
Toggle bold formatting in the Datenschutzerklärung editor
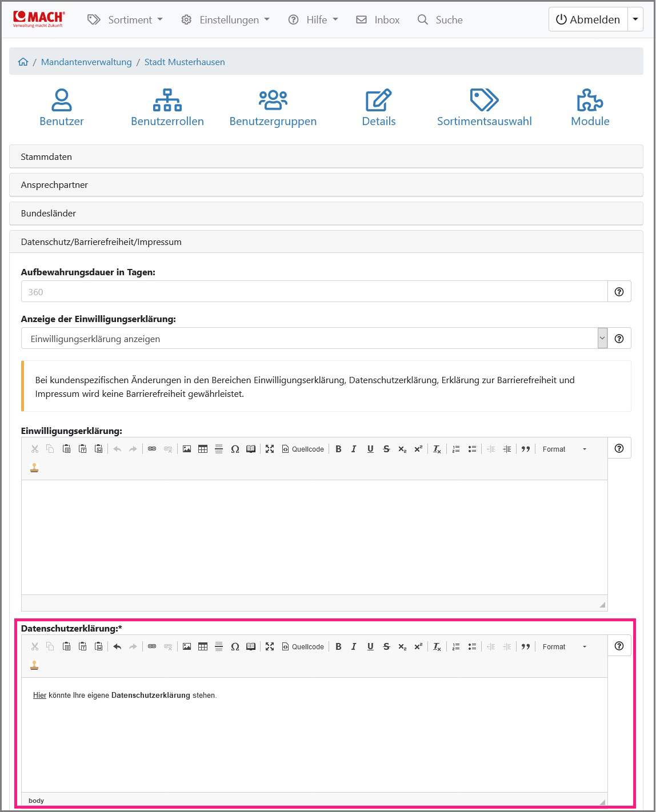click(x=338, y=646)
